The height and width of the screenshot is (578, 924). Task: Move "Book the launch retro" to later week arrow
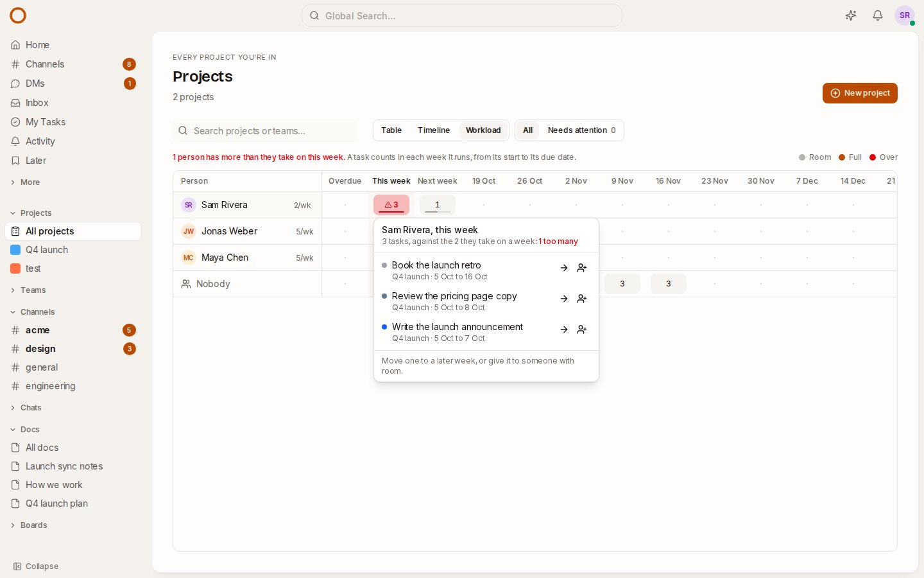click(564, 268)
